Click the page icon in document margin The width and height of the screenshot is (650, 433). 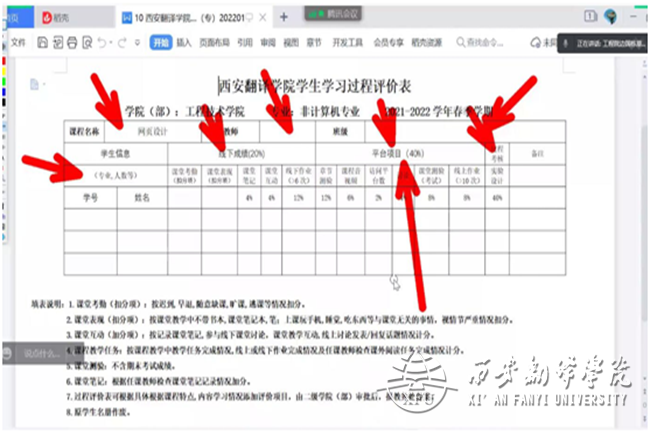tap(34, 85)
